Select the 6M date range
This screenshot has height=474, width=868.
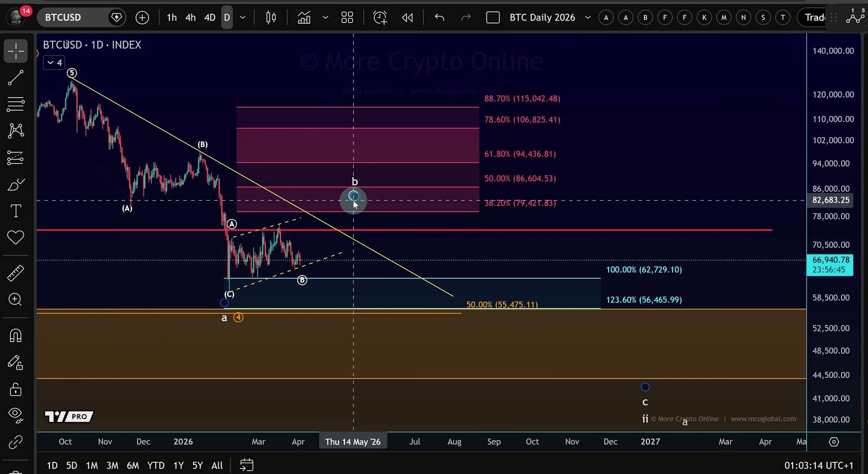[133, 465]
